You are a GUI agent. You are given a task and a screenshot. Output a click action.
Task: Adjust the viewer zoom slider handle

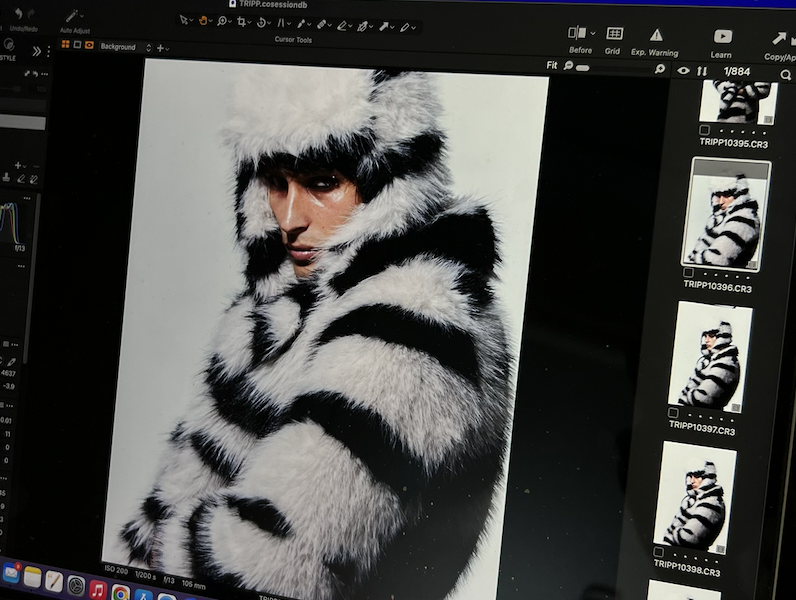coord(583,68)
